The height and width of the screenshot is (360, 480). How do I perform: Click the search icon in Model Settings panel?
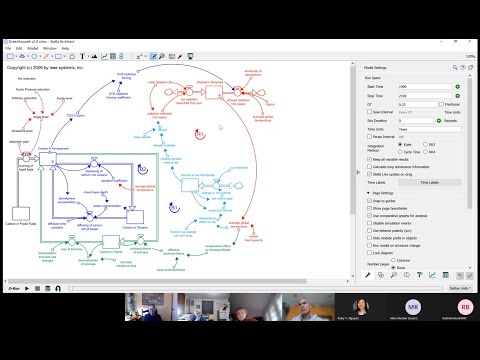(x=455, y=67)
